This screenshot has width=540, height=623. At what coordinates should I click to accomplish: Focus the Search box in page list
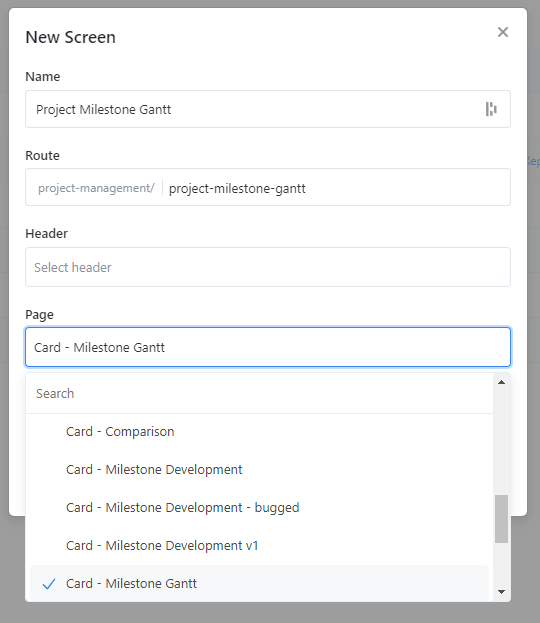coord(259,393)
